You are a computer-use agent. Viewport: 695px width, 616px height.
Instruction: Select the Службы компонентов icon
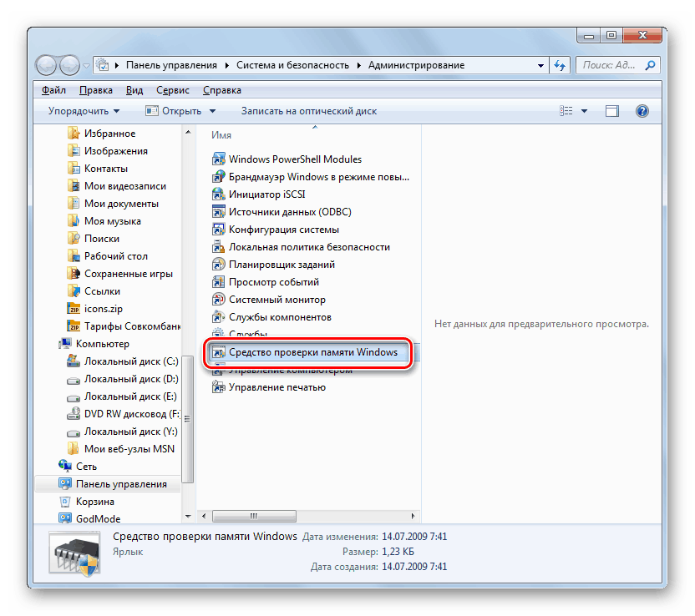219,317
